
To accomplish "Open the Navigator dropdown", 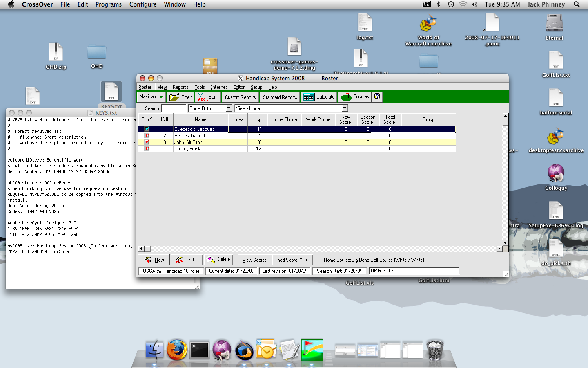I will [151, 97].
